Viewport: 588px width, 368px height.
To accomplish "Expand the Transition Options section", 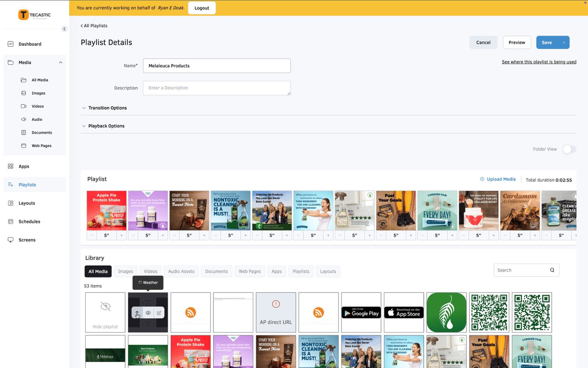I will point(107,108).
